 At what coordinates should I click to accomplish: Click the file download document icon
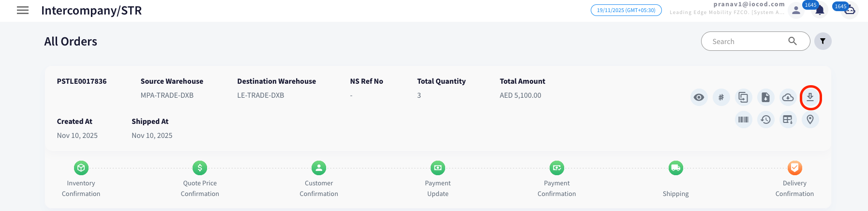pyautogui.click(x=765, y=97)
